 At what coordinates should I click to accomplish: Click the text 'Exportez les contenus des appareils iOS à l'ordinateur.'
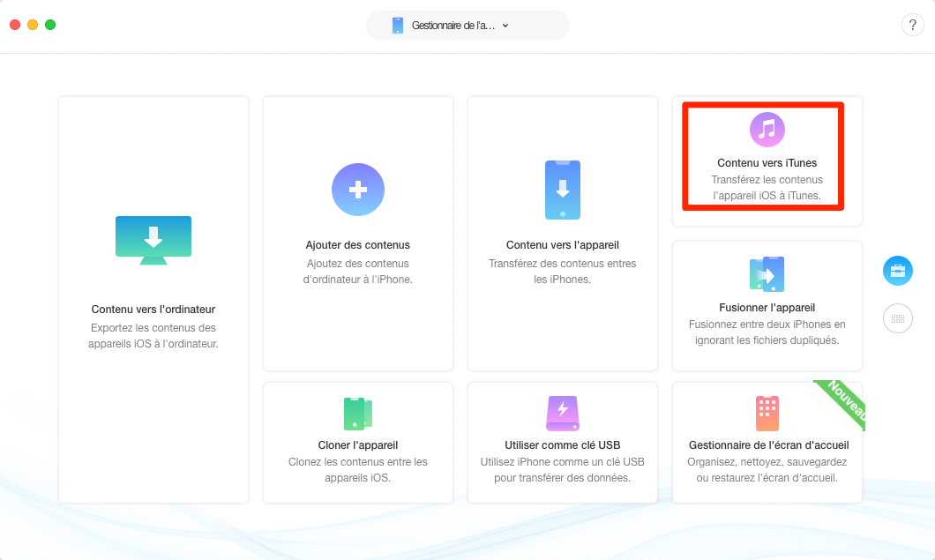coord(153,336)
